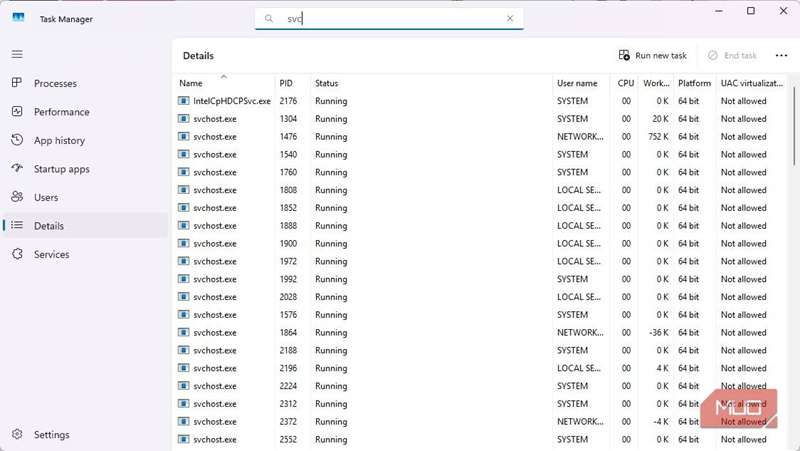This screenshot has width=800, height=451.
Task: Switch to the Startup apps tab
Action: click(62, 169)
